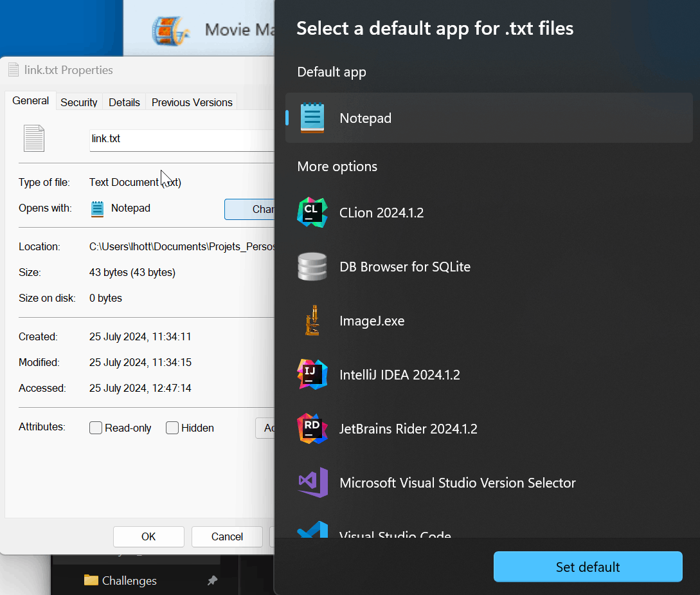
Task: Click the link.txt filename input field
Action: (x=182, y=140)
